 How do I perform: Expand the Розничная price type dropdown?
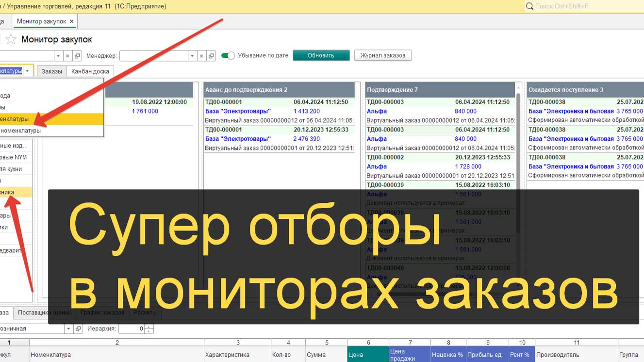pyautogui.click(x=68, y=329)
